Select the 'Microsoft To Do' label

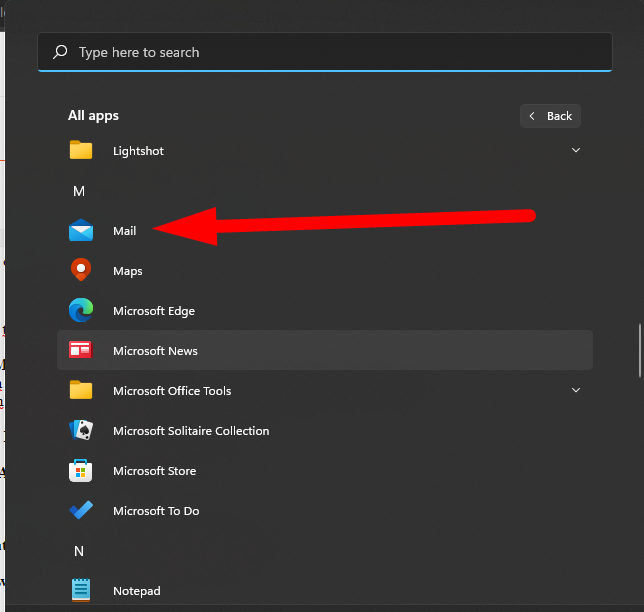(x=156, y=511)
